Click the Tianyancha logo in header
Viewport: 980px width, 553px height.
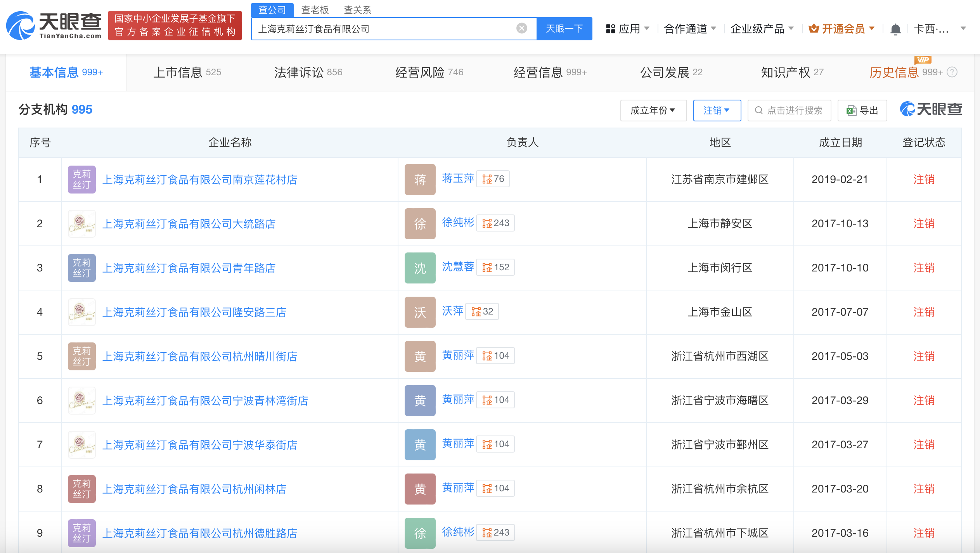[54, 26]
